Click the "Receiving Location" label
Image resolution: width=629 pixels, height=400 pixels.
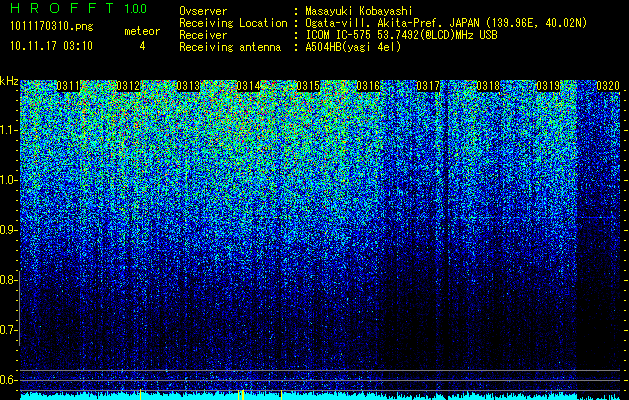click(x=233, y=23)
